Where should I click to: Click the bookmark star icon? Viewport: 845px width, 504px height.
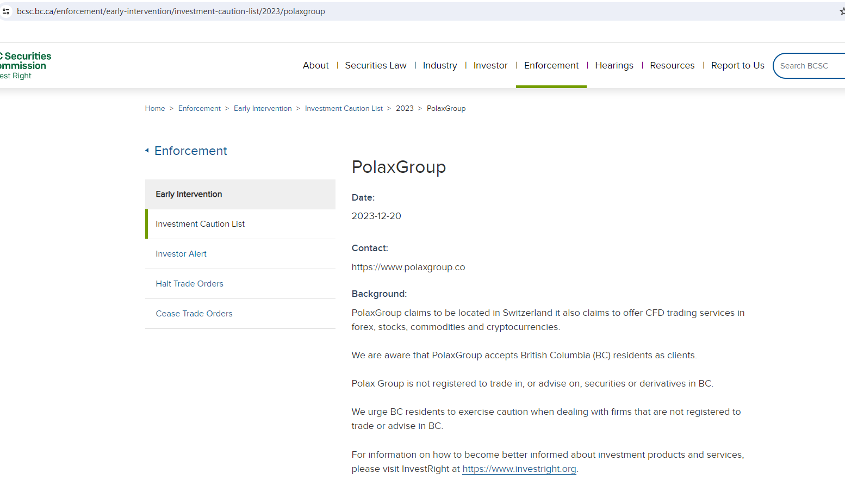click(x=842, y=11)
